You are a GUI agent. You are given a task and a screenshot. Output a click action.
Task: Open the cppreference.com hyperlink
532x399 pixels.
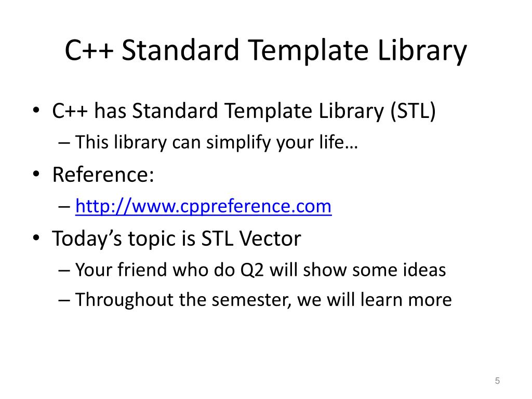[203, 206]
